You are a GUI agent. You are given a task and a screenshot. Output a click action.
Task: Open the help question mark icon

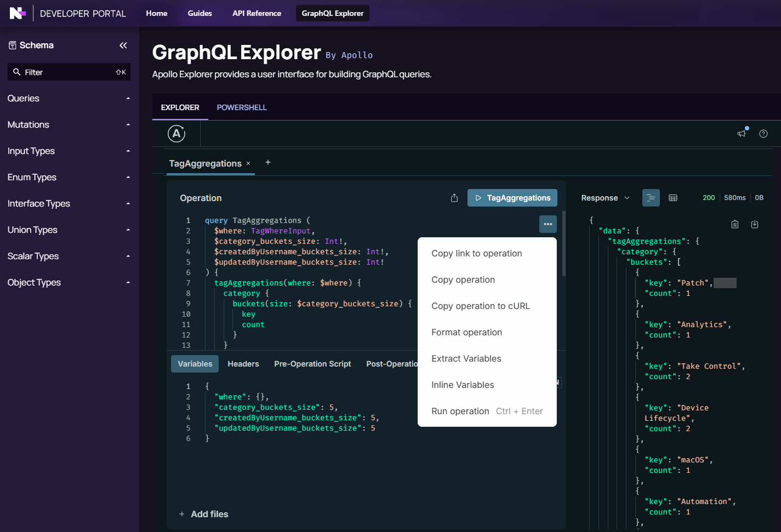point(763,134)
